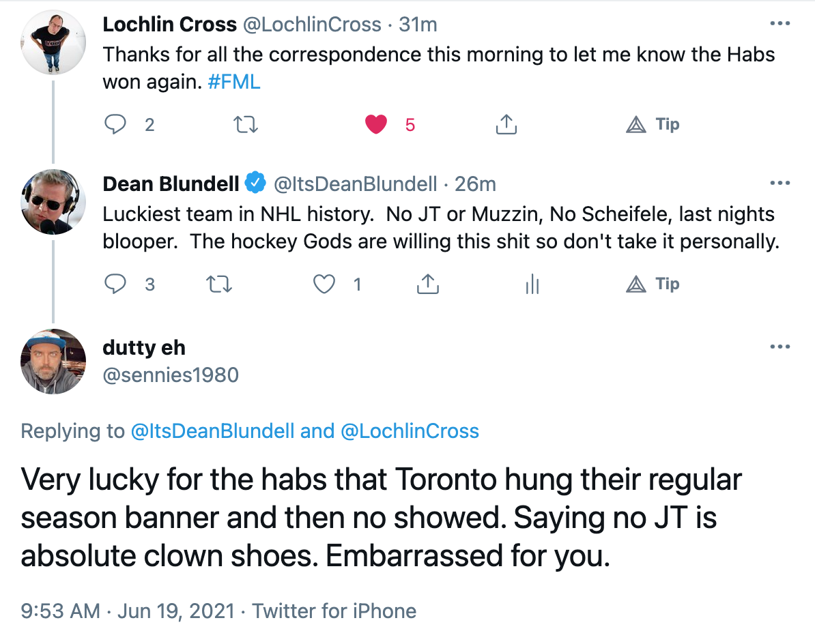Viewport: 815px width, 644px height.
Task: Open Dean Blundell's verified badge
Action: click(x=255, y=183)
